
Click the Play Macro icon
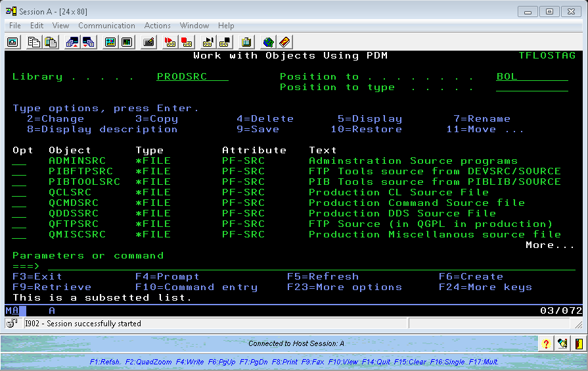(x=208, y=42)
